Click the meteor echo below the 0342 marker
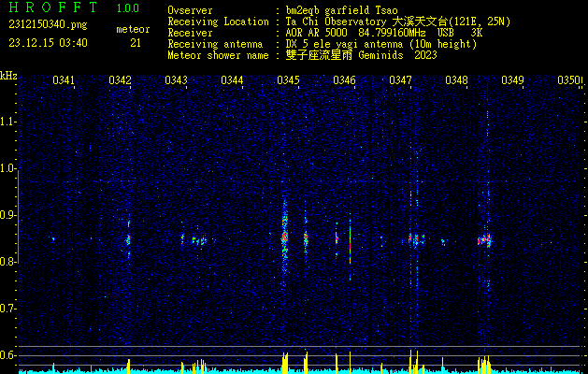 click(128, 238)
